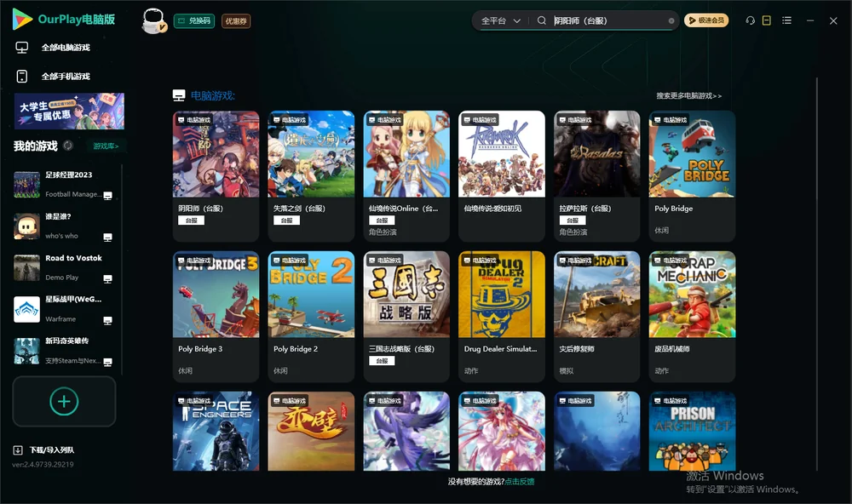This screenshot has height=504, width=852.
Task: Click the yellow square icon beside the headset
Action: tap(767, 20)
